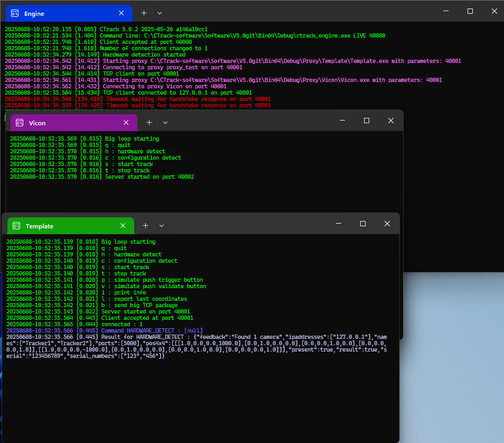Close the green Template tab
The image size is (504, 443).
[123, 226]
